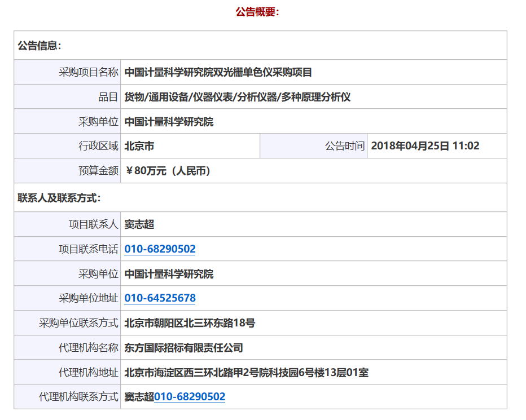The height and width of the screenshot is (420, 526).
Task: Click the agency name 东方国际招标有限责任公司
Action: [183, 348]
